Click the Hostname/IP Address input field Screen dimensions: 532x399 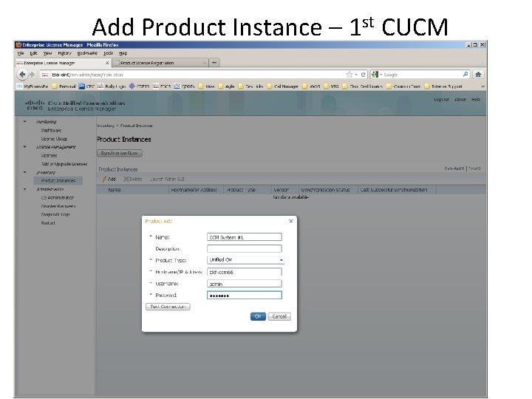245,272
